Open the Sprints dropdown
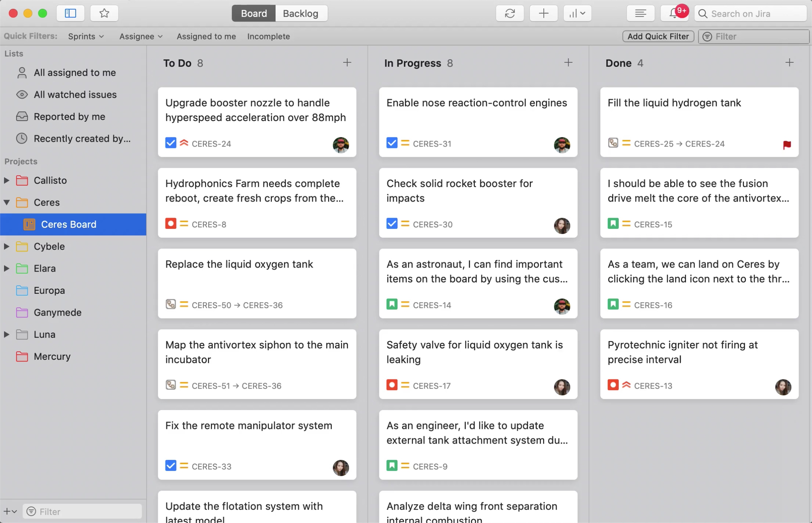The width and height of the screenshot is (812, 523). pos(86,36)
